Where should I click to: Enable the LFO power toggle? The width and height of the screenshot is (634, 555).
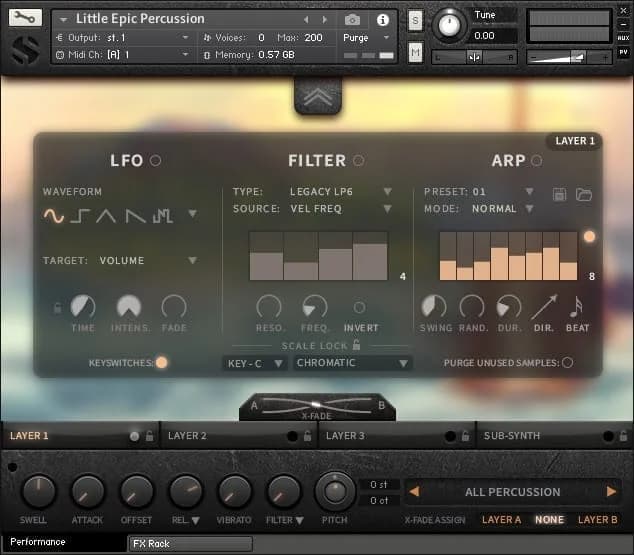(155, 160)
